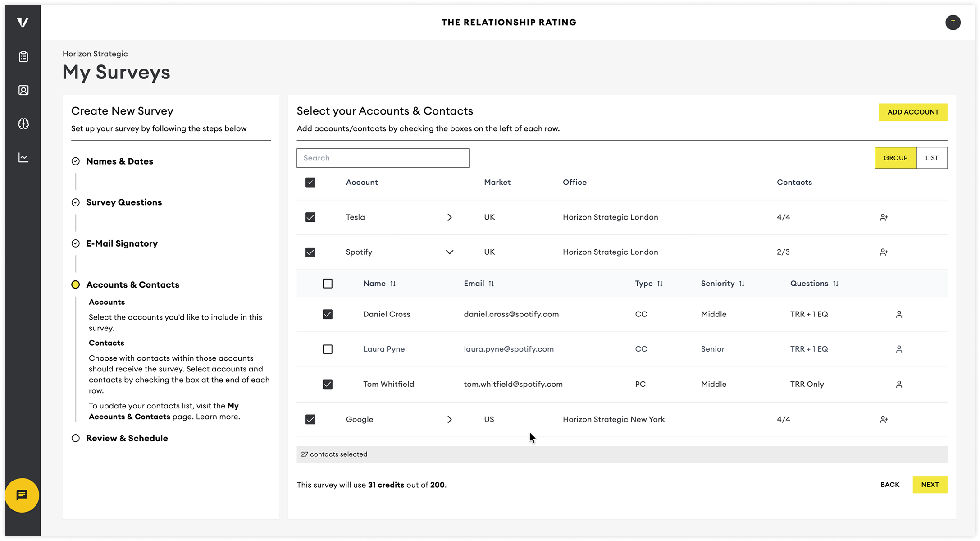The height and width of the screenshot is (541, 980).
Task: Sort contacts by Name column arrows
Action: 393,284
